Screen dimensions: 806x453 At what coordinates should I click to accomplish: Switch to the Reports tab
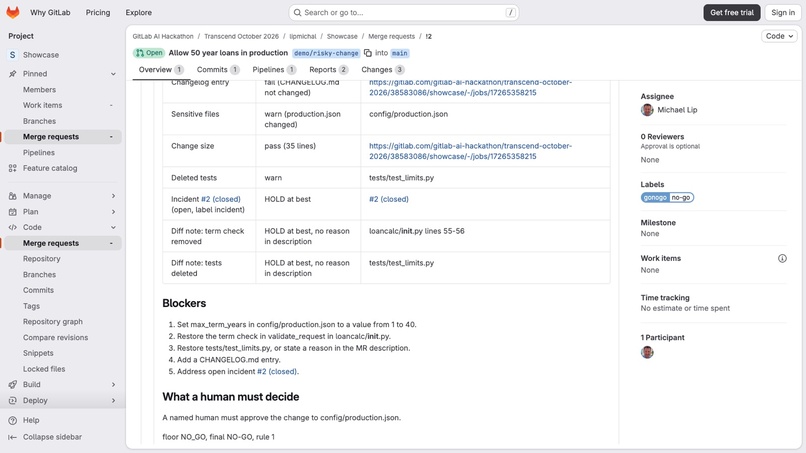click(x=328, y=70)
